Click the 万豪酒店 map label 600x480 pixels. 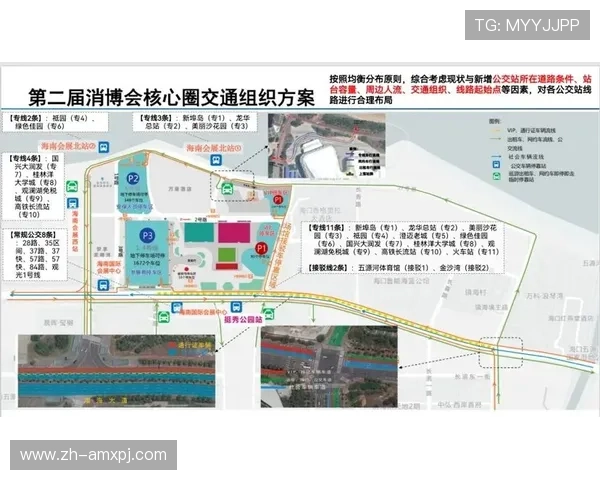point(179,189)
